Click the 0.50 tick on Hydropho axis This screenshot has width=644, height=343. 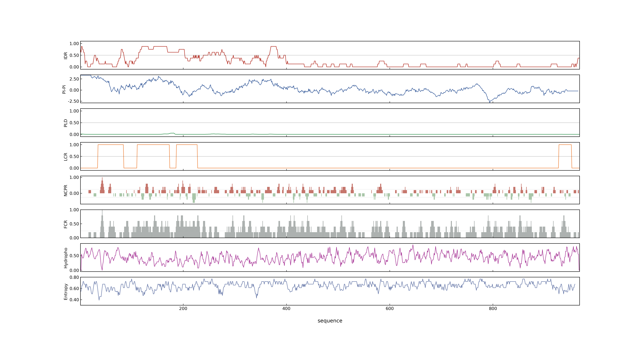pos(74,256)
